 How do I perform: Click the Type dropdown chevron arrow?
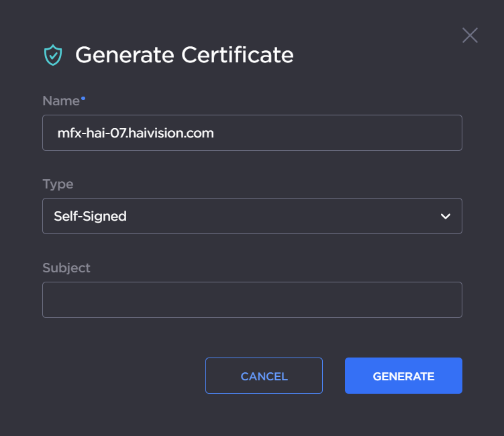pos(445,216)
